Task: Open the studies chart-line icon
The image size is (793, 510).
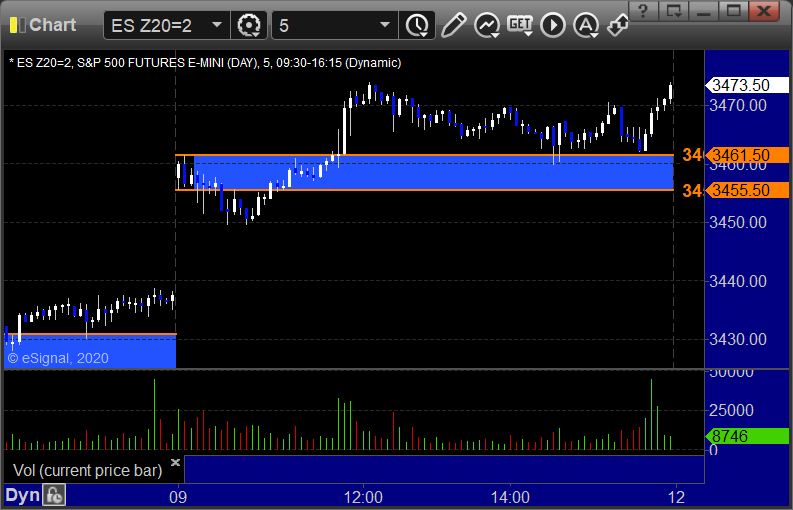Action: 487,25
